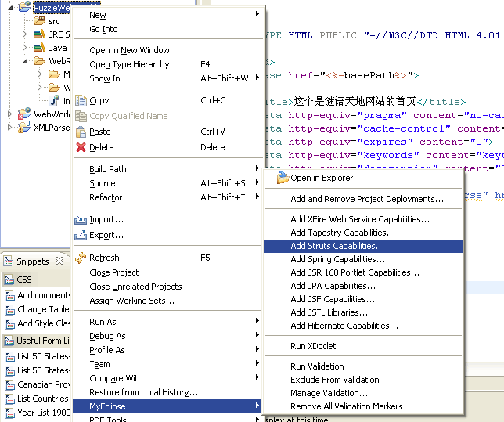Select the highlighted MyEclipse menu entry
This screenshot has height=422, width=504.
(x=167, y=406)
